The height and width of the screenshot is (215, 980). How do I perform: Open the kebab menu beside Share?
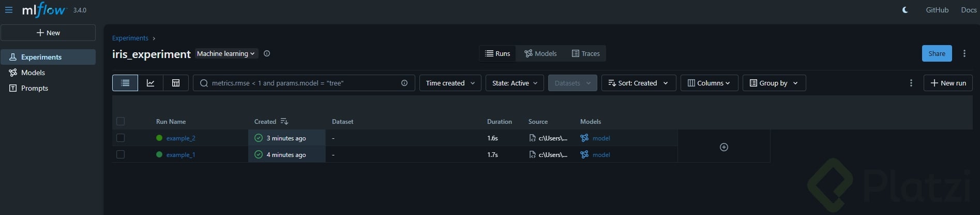(964, 53)
